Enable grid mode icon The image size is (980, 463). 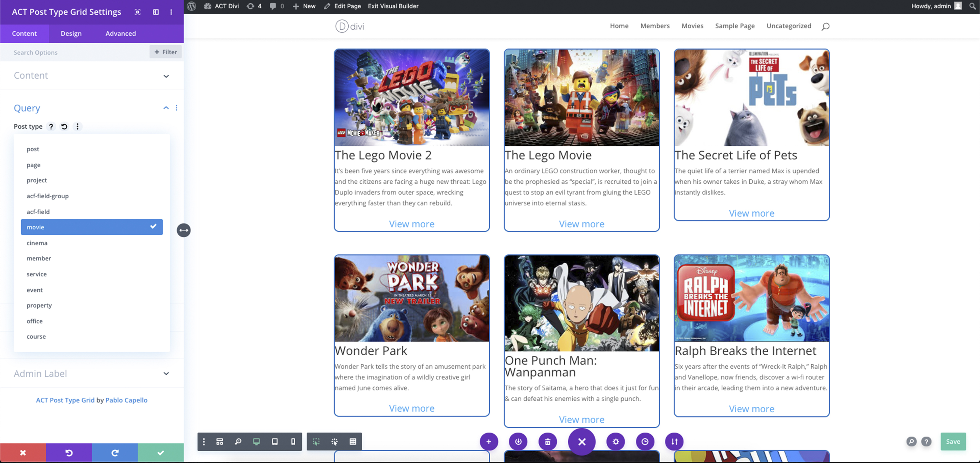(x=353, y=441)
